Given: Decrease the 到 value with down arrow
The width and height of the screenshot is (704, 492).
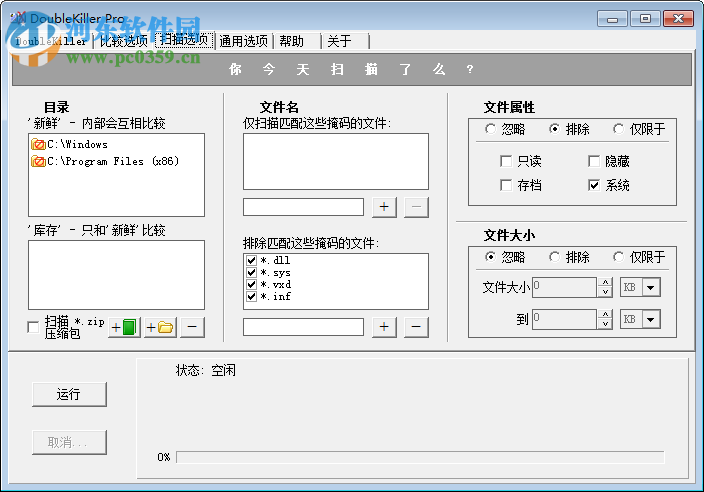Looking at the screenshot, I should pyautogui.click(x=605, y=324).
